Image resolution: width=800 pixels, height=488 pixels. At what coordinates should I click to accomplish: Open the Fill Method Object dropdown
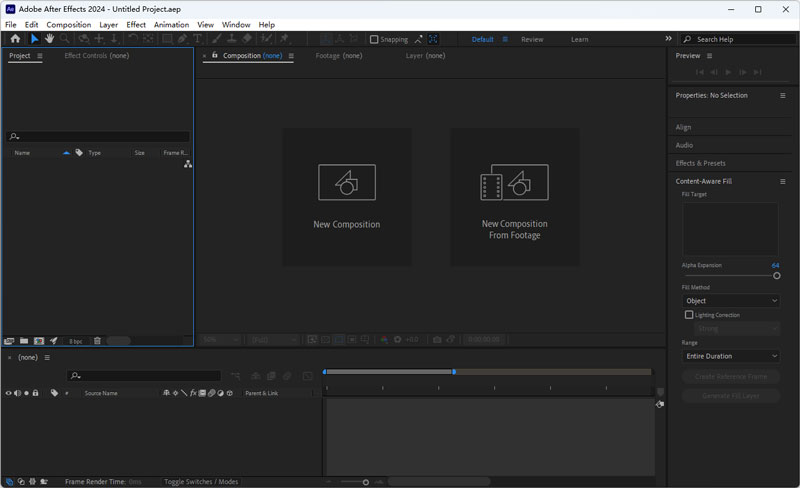(x=731, y=301)
